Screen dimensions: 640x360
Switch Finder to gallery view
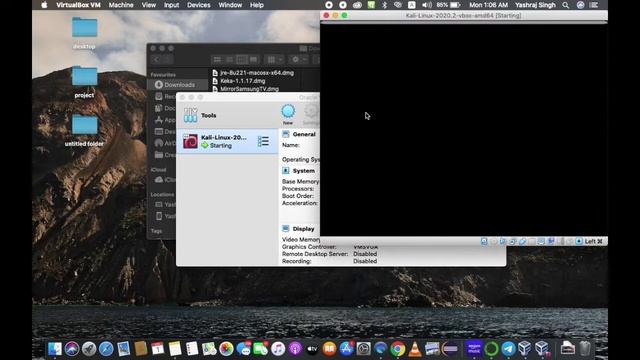253,60
